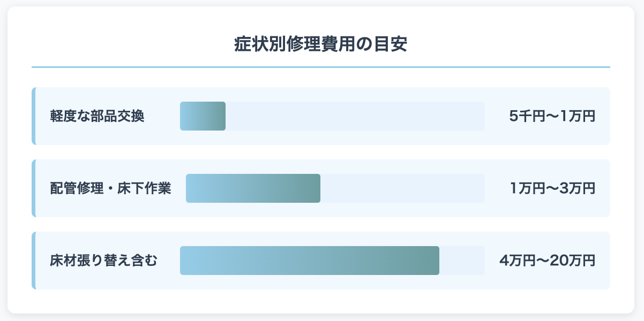Click the blue divider line under the heading

coord(321,67)
